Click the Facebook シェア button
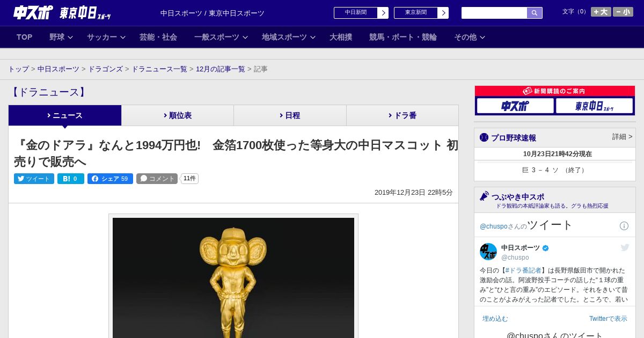644x338 pixels. [x=110, y=179]
